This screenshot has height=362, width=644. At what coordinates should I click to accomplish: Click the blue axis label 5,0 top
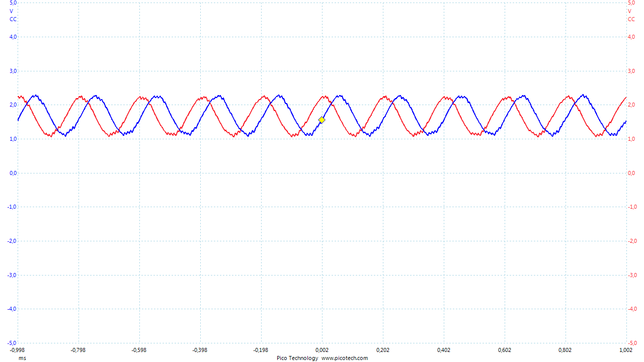click(x=13, y=3)
